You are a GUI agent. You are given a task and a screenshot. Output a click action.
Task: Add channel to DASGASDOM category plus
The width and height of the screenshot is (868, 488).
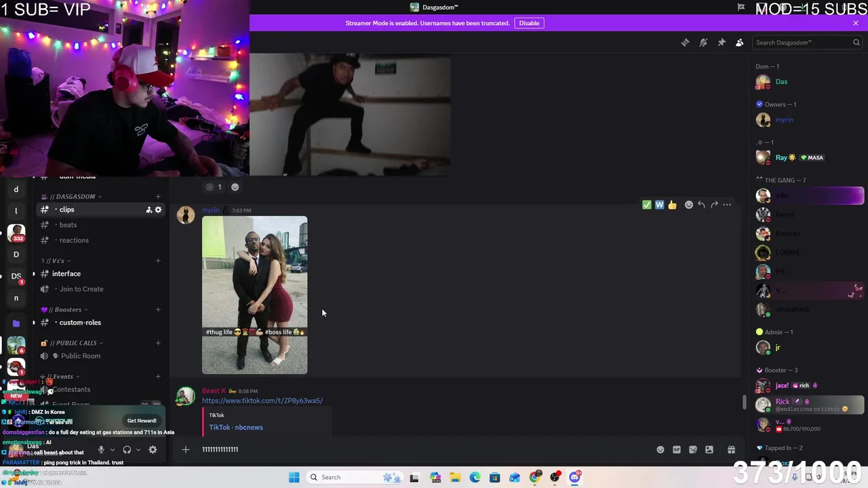(x=158, y=197)
